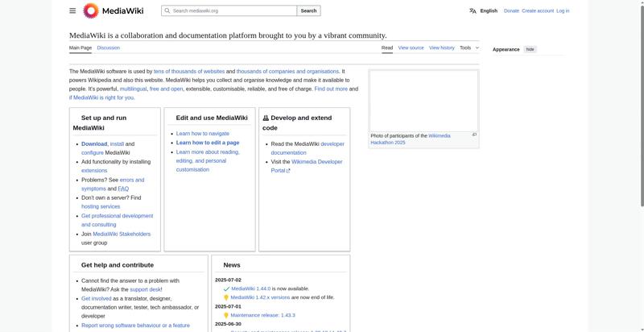Click the FAQ link
The image size is (644, 332).
coord(123,189)
